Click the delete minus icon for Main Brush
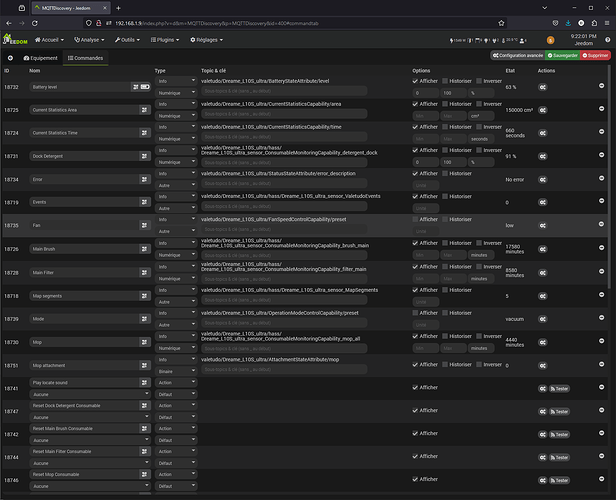 click(x=601, y=247)
